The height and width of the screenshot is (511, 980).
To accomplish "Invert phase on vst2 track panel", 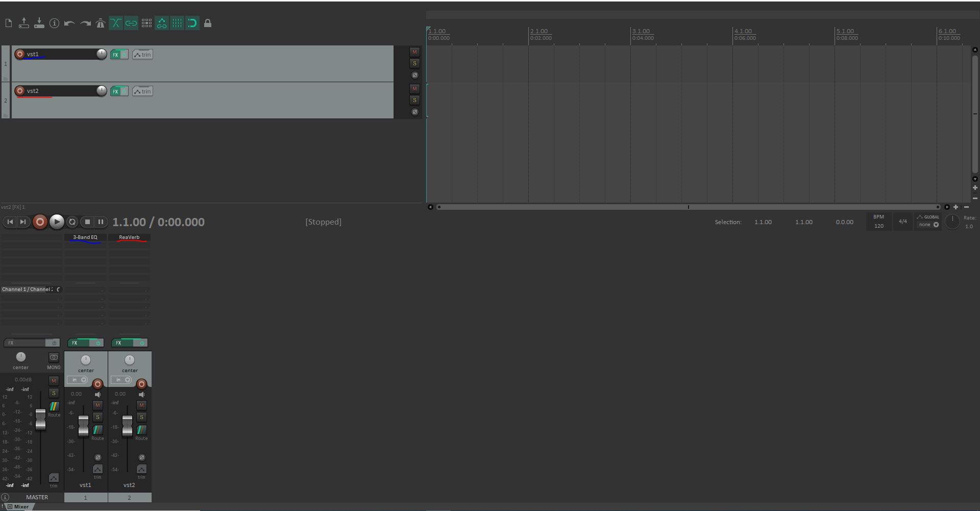I will click(414, 112).
